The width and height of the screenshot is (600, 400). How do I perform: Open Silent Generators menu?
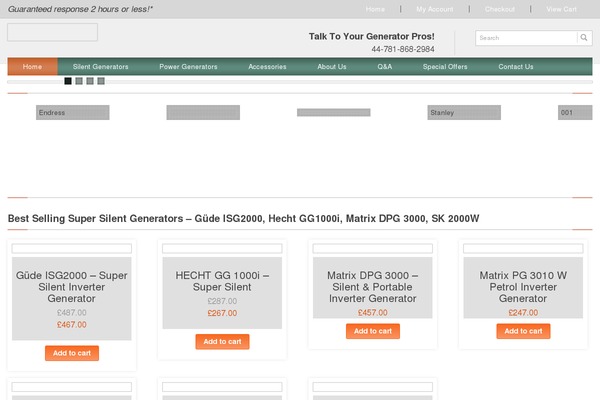pyautogui.click(x=101, y=67)
